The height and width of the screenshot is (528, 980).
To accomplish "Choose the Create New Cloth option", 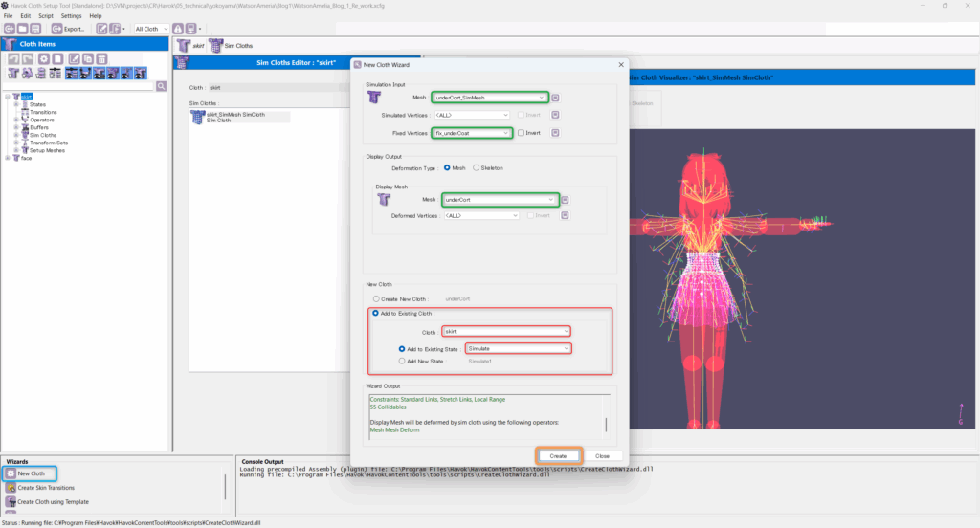I will [x=375, y=299].
